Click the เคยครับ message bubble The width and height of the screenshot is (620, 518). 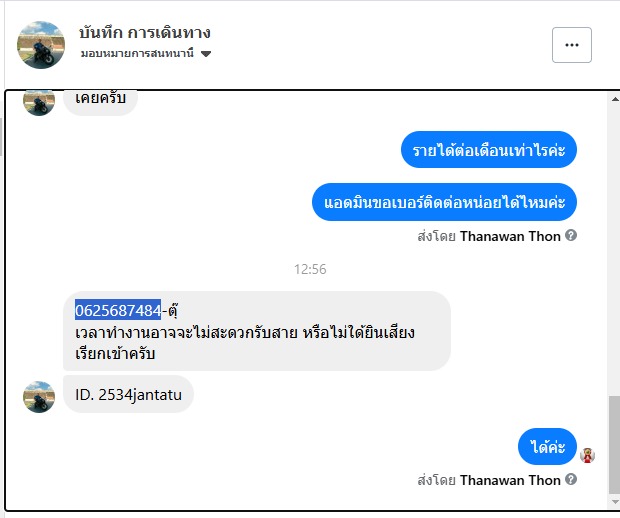[x=100, y=101]
